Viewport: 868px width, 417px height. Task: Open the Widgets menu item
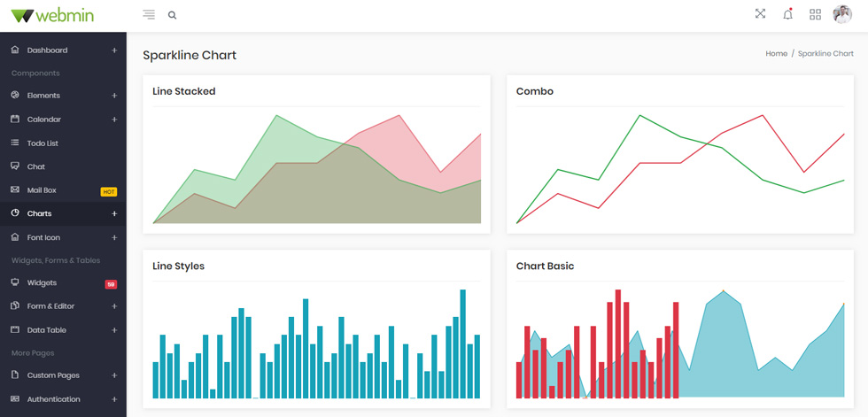click(63, 282)
